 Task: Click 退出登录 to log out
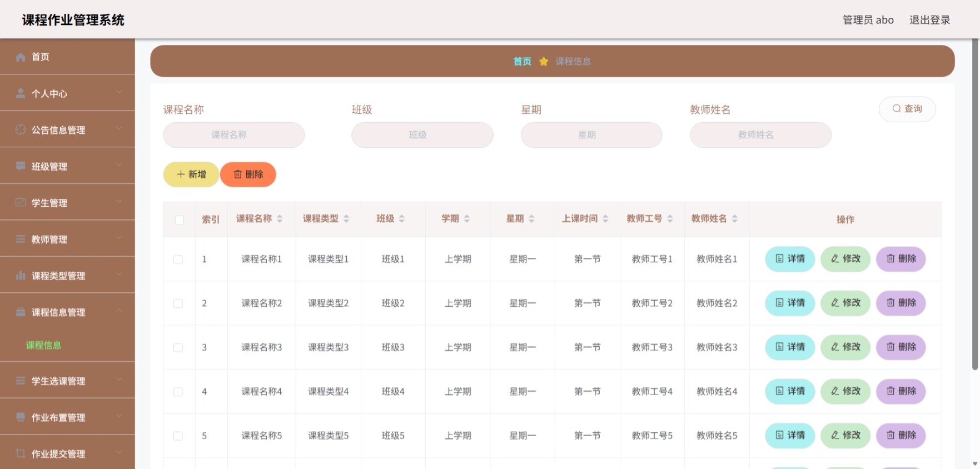[929, 20]
